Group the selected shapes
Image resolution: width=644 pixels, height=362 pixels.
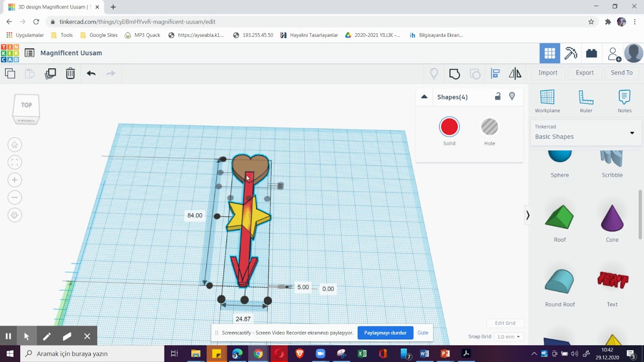click(455, 74)
